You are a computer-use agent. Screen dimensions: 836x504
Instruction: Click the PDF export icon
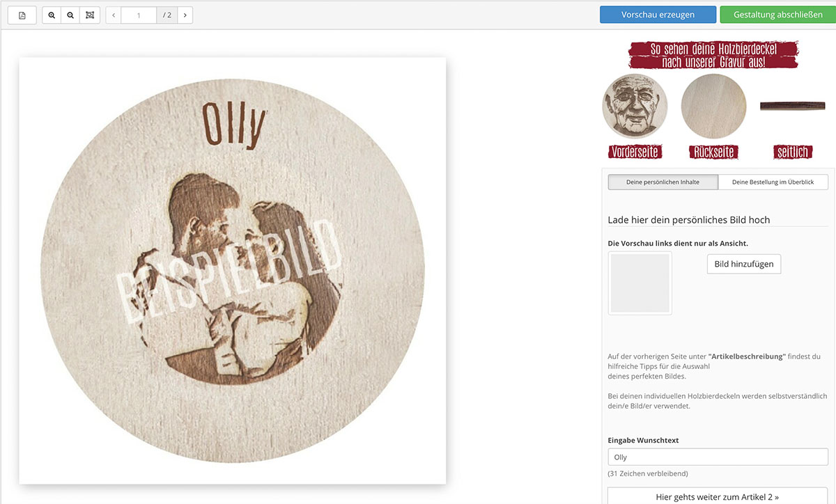point(22,15)
